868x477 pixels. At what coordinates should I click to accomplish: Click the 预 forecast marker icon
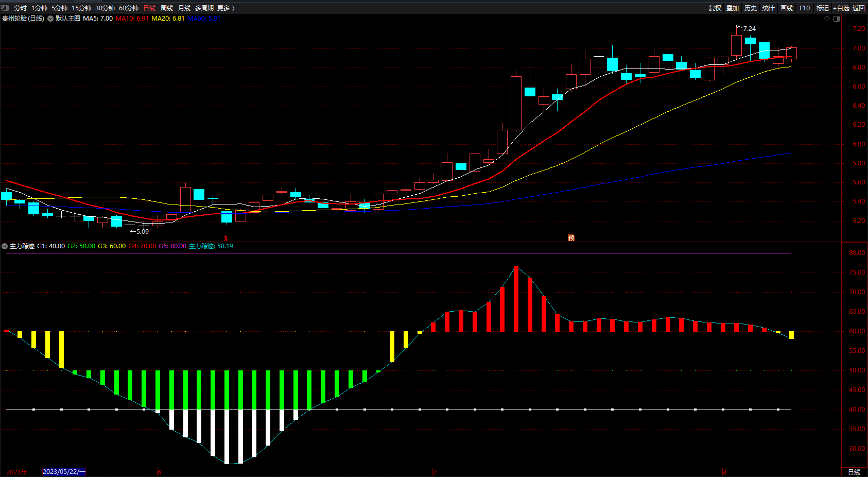[571, 237]
